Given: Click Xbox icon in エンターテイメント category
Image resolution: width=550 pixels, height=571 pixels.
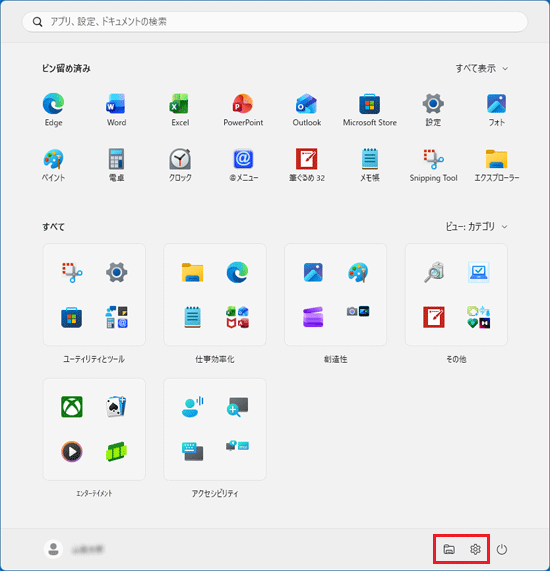Looking at the screenshot, I should pos(72,407).
